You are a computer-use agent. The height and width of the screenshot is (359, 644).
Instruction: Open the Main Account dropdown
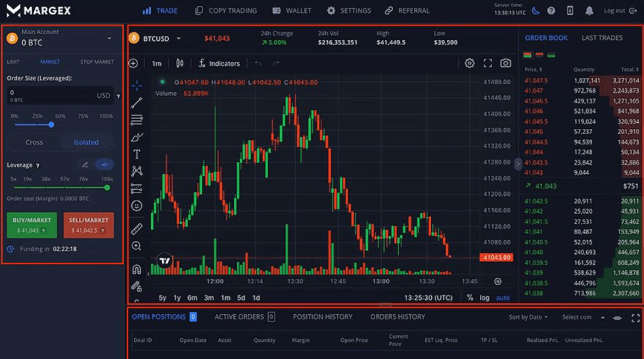click(x=109, y=38)
